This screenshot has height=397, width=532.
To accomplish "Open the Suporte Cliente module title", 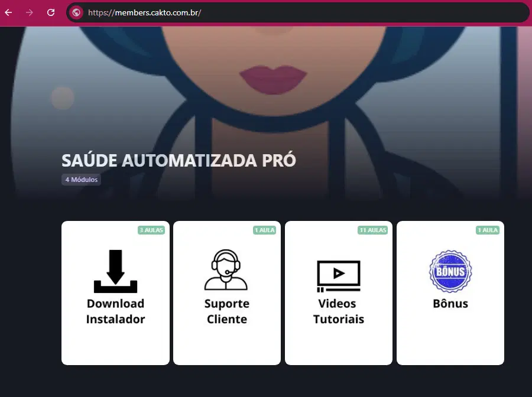I will click(226, 311).
